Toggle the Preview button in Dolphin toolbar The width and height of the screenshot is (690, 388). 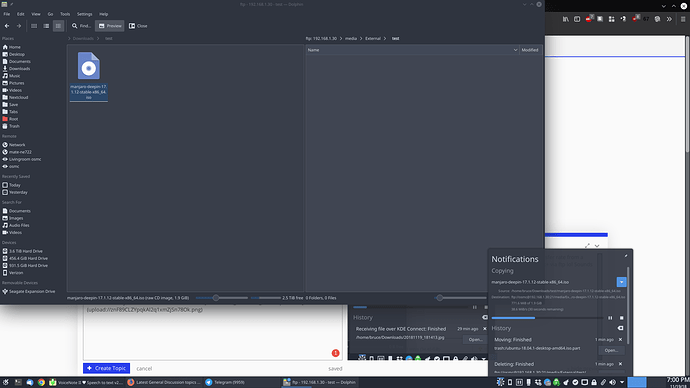coord(110,26)
